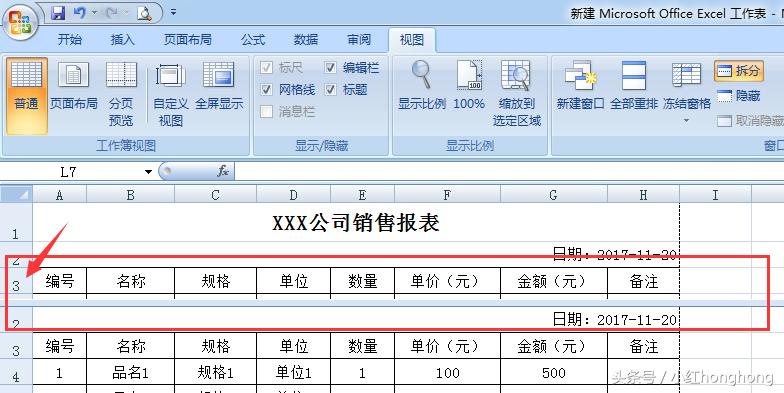Viewport: 784px width, 393px height.
Task: Go to the 审阅 ribbon tab
Action: (359, 40)
